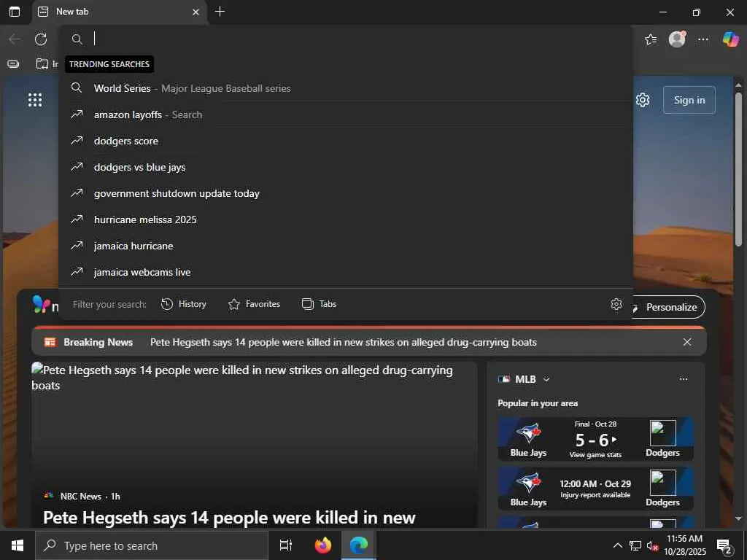The width and height of the screenshot is (747, 560).
Task: Click the scrollbar down arrow
Action: pos(738,518)
